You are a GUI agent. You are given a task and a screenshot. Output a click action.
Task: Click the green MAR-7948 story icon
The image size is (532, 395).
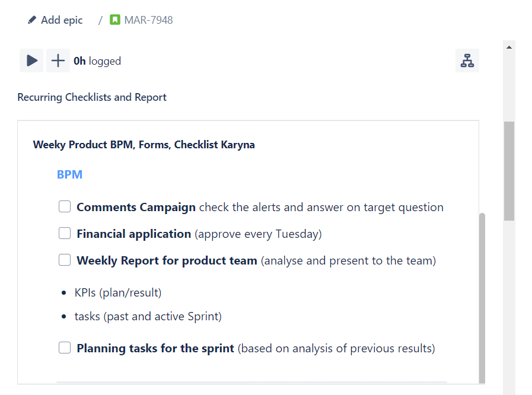(x=115, y=20)
